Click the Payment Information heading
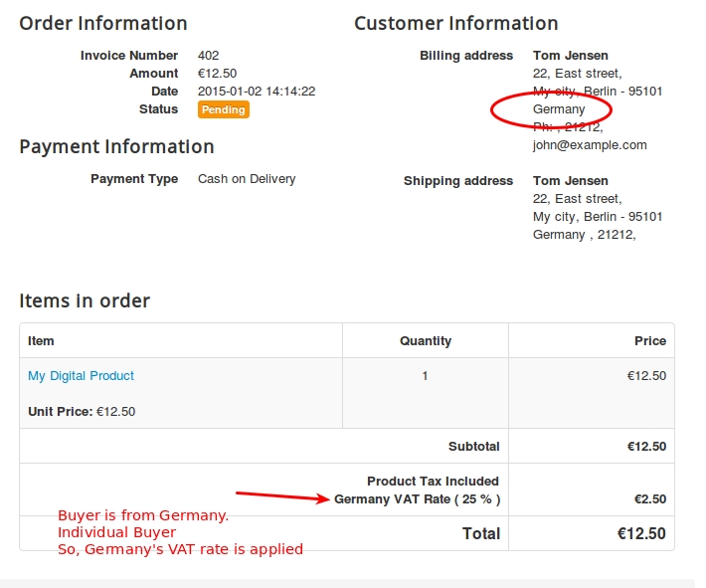706x588 pixels. [116, 147]
